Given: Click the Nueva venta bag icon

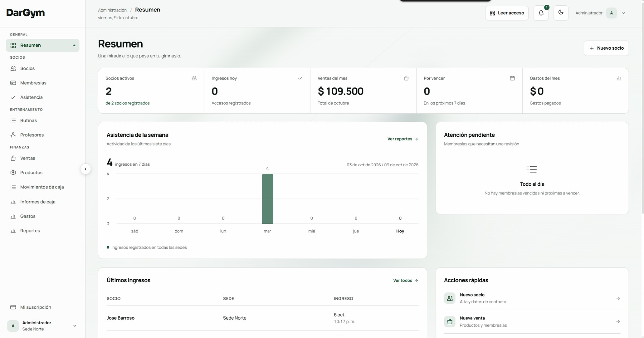Looking at the screenshot, I should [450, 322].
